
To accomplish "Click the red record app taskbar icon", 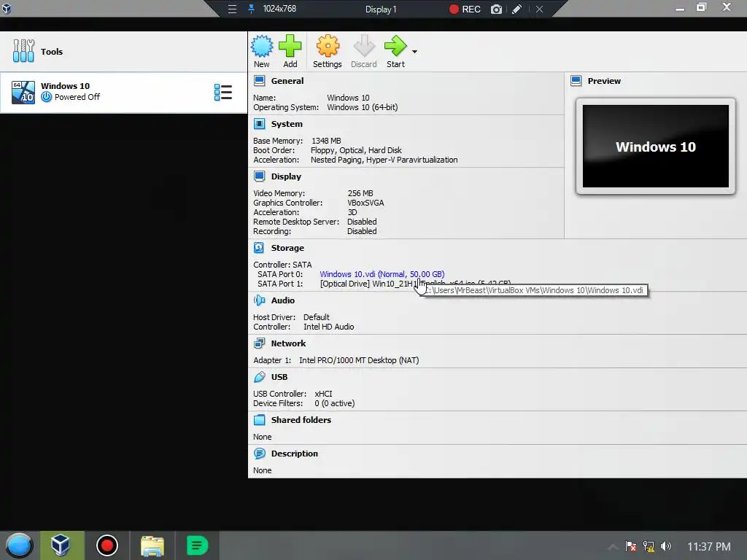I will point(107,545).
